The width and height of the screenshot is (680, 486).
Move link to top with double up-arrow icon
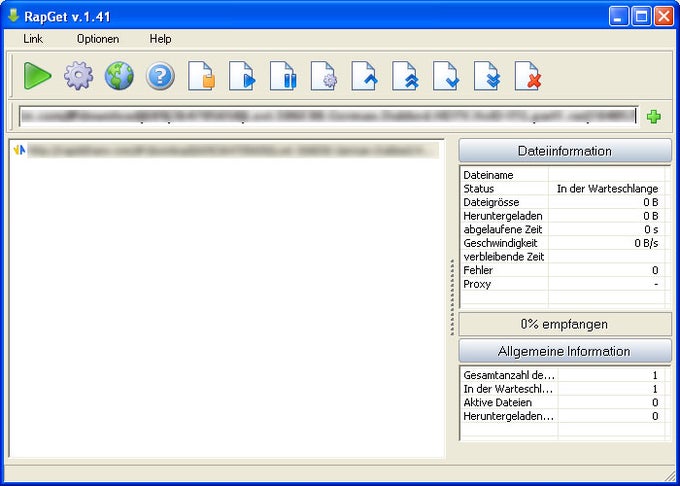click(405, 76)
